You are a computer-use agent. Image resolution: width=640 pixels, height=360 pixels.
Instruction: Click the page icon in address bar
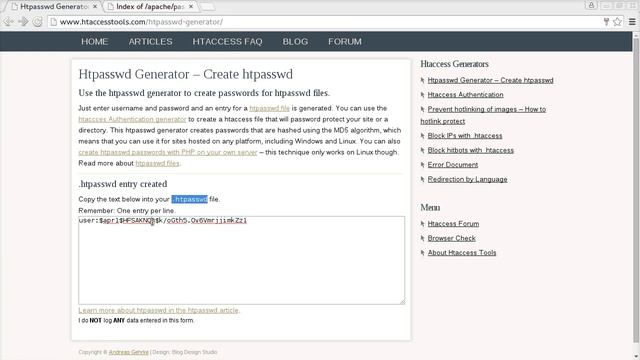pyautogui.click(x=53, y=22)
